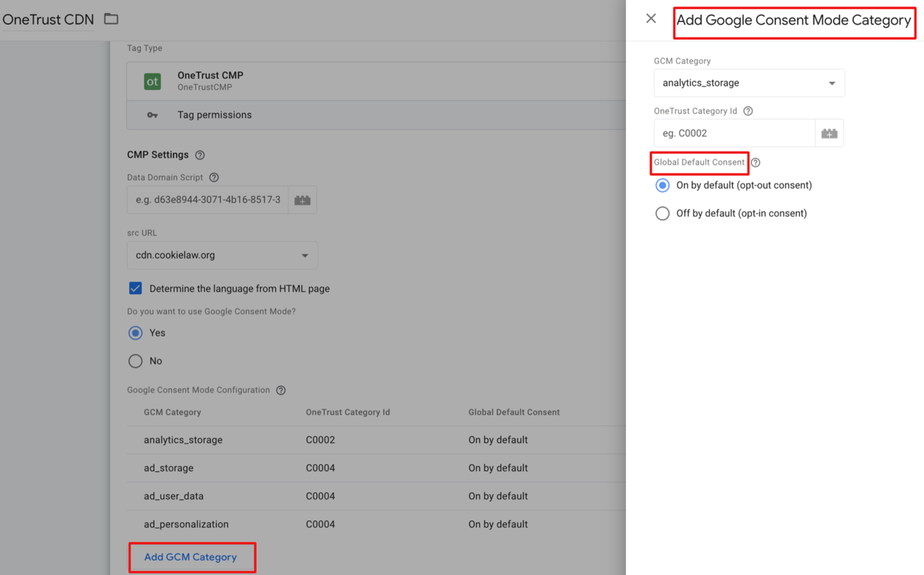Open help icon next to CMP Settings

(200, 155)
